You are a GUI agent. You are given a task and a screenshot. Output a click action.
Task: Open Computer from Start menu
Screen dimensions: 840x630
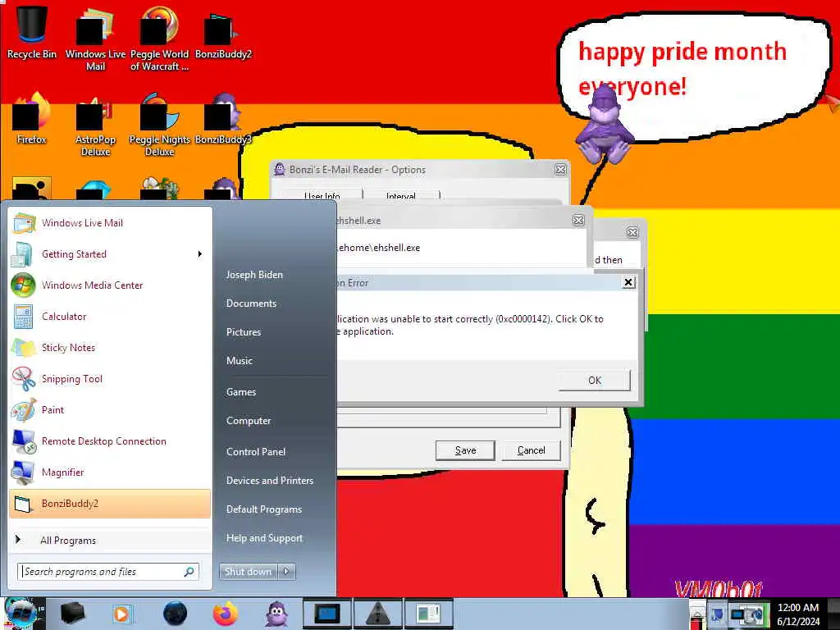[x=249, y=421]
